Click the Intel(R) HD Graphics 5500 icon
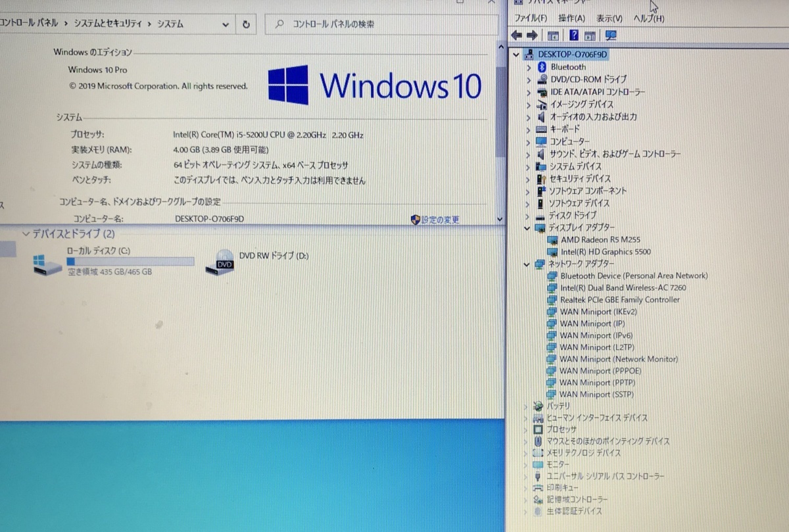 coord(552,252)
